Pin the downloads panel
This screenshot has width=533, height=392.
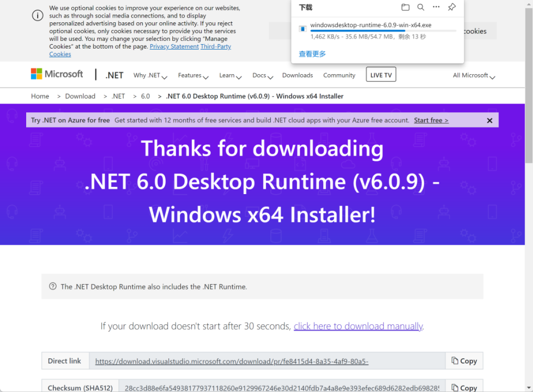pos(452,7)
